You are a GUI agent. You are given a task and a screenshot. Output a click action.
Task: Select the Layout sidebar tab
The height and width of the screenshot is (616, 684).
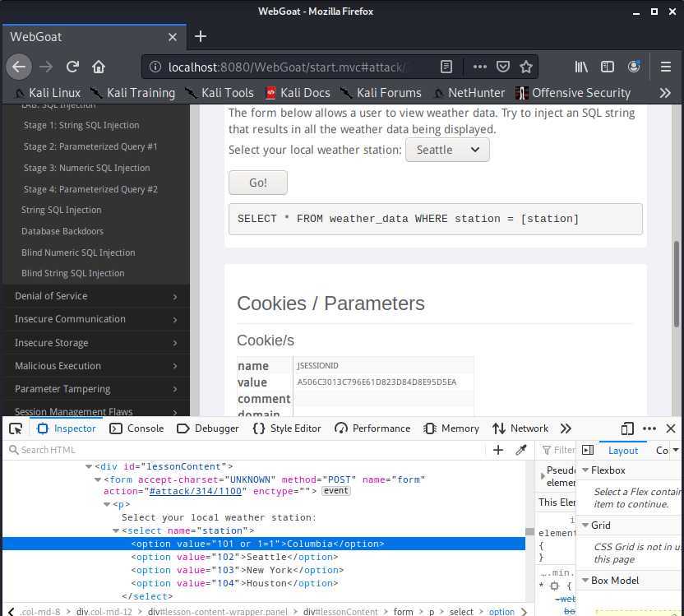(622, 451)
